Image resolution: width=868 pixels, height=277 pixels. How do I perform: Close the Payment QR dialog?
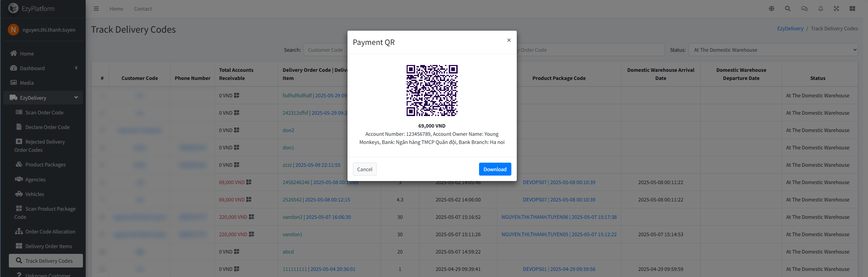coord(509,40)
